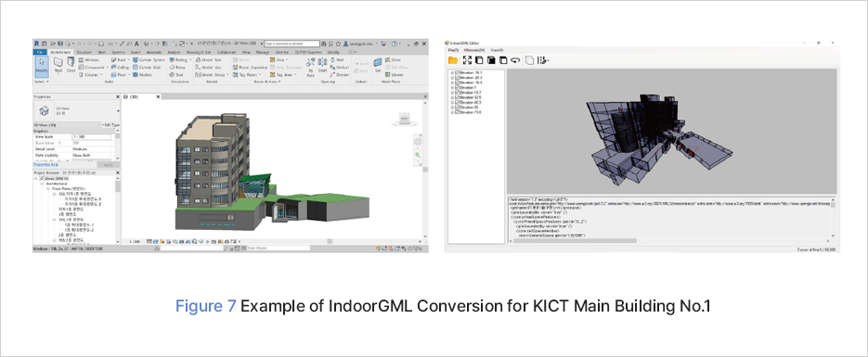Image resolution: width=868 pixels, height=357 pixels.
Task: Pick the Model Group tool
Action: 211,74
